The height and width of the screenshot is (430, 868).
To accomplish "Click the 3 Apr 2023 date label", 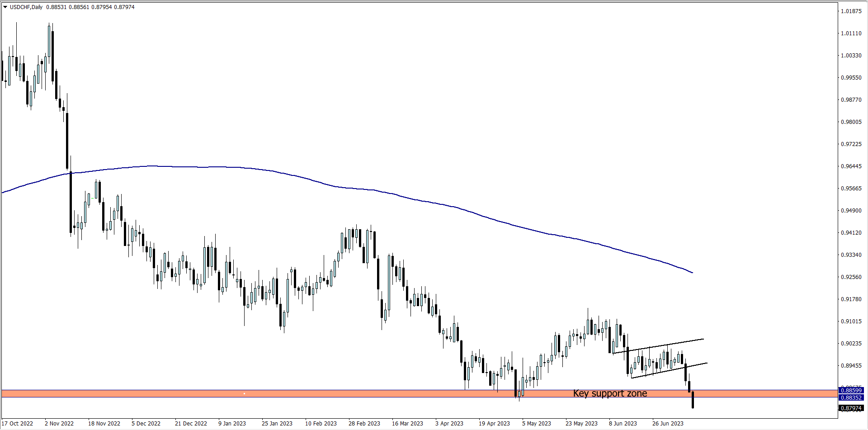I will (x=449, y=424).
